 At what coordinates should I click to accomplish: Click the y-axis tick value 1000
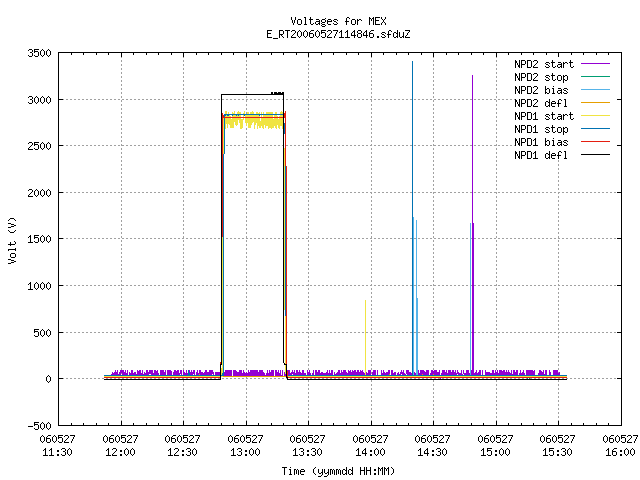click(x=40, y=286)
